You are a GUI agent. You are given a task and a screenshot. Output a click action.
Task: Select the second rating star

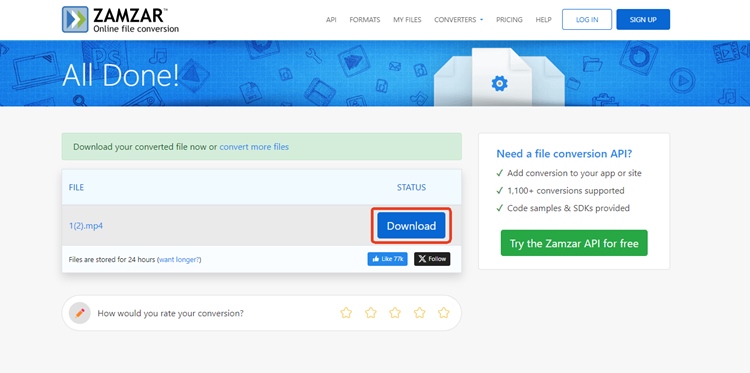coord(371,313)
